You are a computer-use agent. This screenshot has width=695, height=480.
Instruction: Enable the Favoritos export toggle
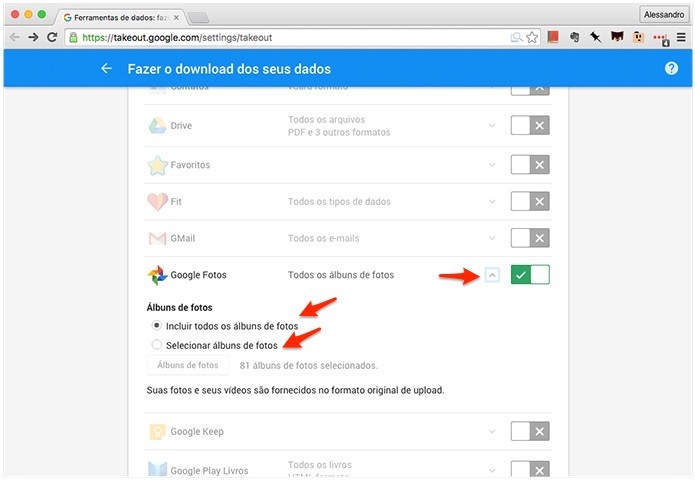[530, 164]
